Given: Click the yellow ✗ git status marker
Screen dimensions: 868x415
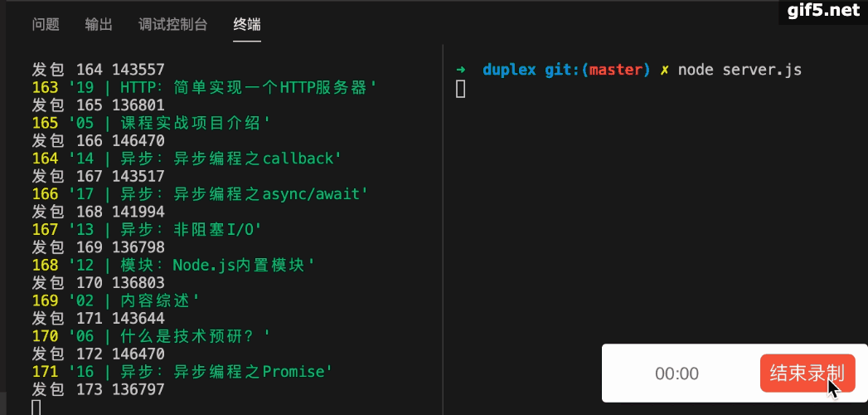Looking at the screenshot, I should click(664, 70).
